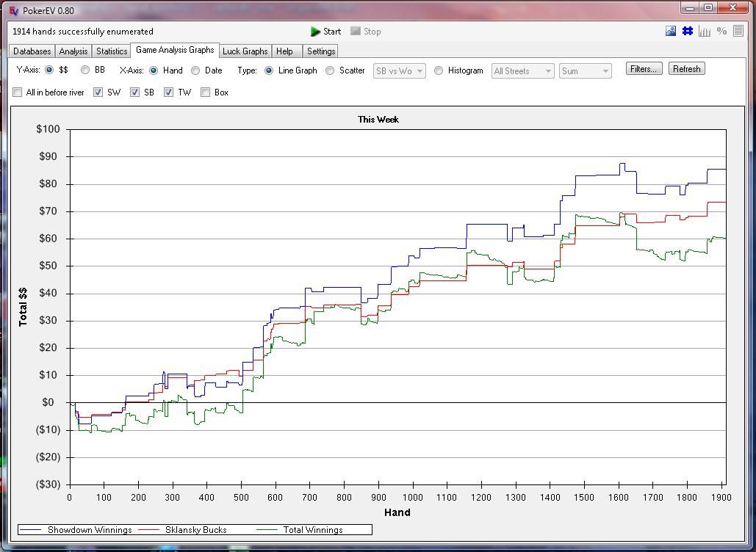
Task: Click the Hand axis label
Action: [397, 512]
